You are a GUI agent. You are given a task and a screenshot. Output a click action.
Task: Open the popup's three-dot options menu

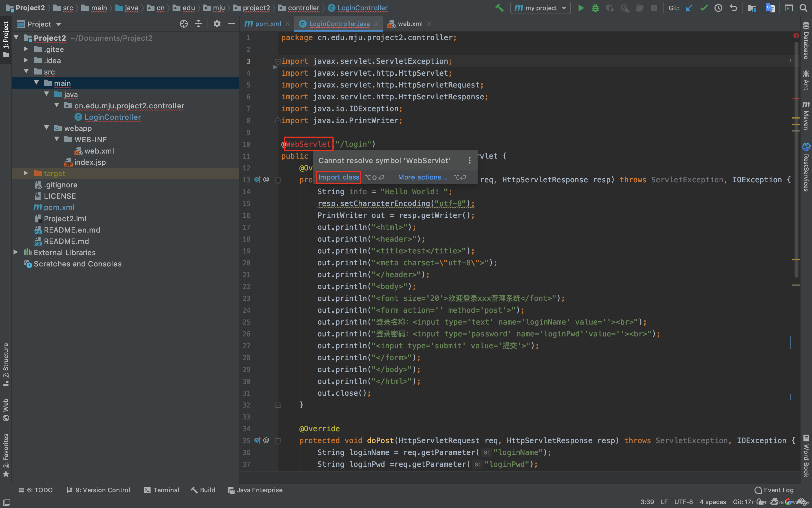469,161
